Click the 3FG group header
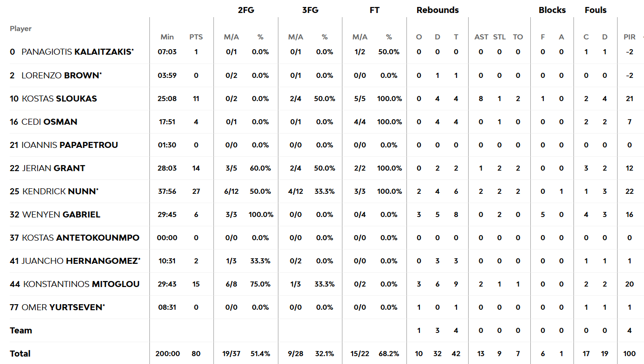644x364 pixels. [x=310, y=10]
